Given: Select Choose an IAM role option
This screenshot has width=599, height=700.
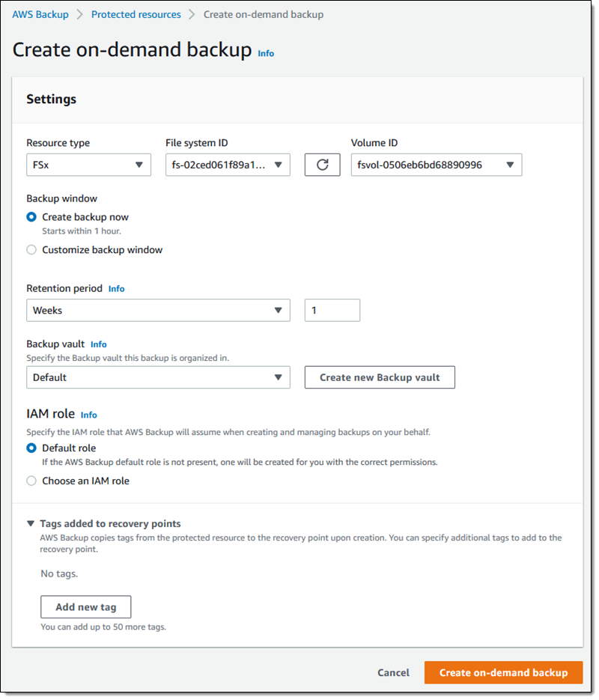Looking at the screenshot, I should pos(31,481).
